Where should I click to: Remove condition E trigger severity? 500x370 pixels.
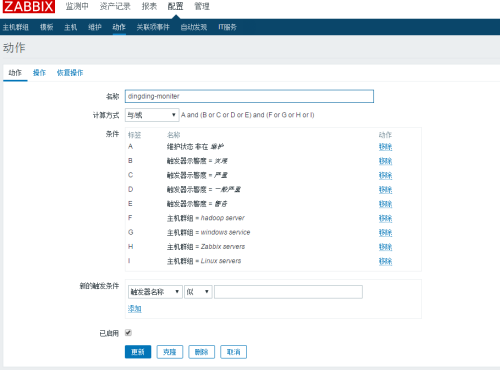(385, 204)
